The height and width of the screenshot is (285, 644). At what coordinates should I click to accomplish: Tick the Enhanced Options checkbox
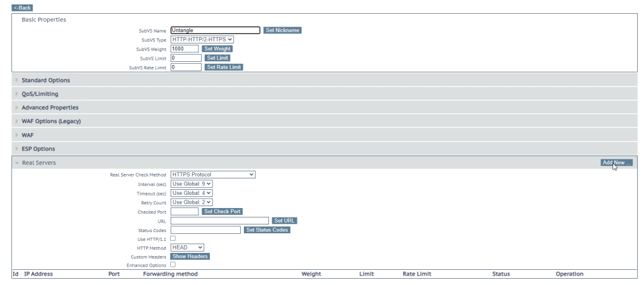coord(173,265)
